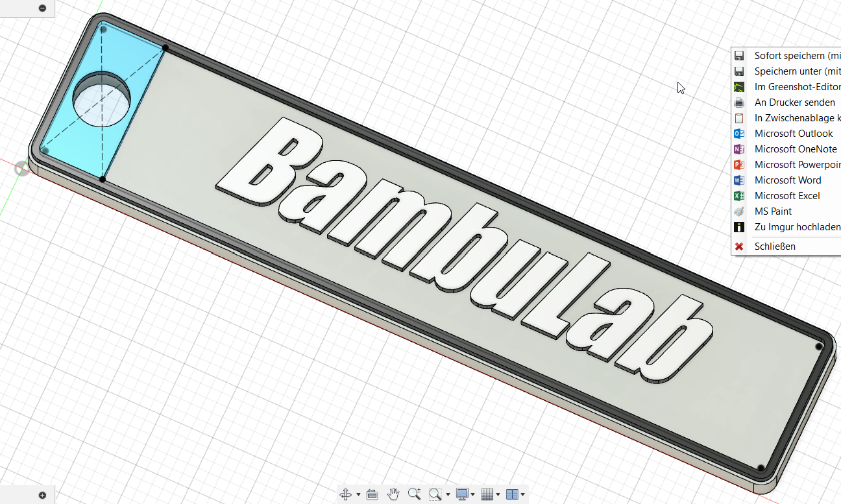Click the origin circle at the axis intersection

[x=22, y=169]
